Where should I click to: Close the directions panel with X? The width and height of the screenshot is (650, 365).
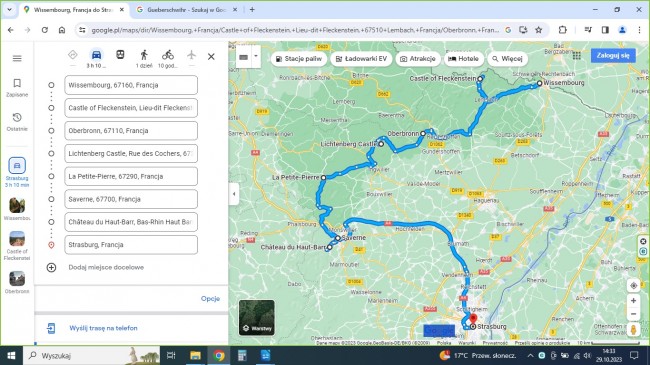(x=211, y=56)
